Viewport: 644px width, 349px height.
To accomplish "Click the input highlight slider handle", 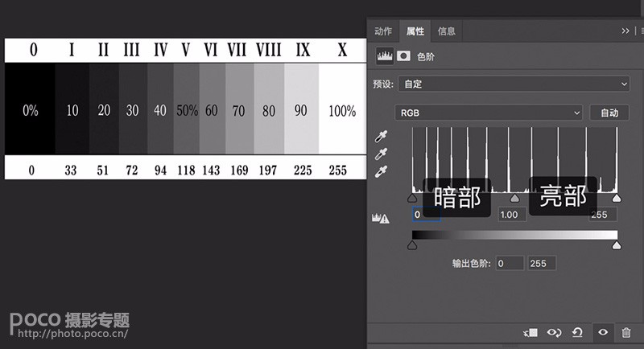I will tap(617, 199).
